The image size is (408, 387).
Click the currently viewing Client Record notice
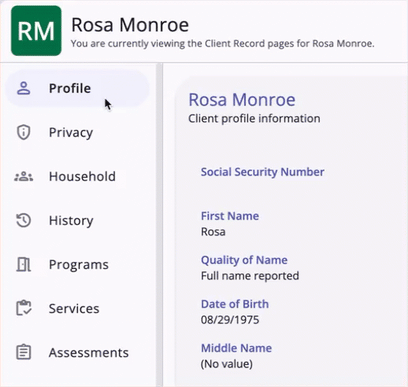pyautogui.click(x=223, y=44)
